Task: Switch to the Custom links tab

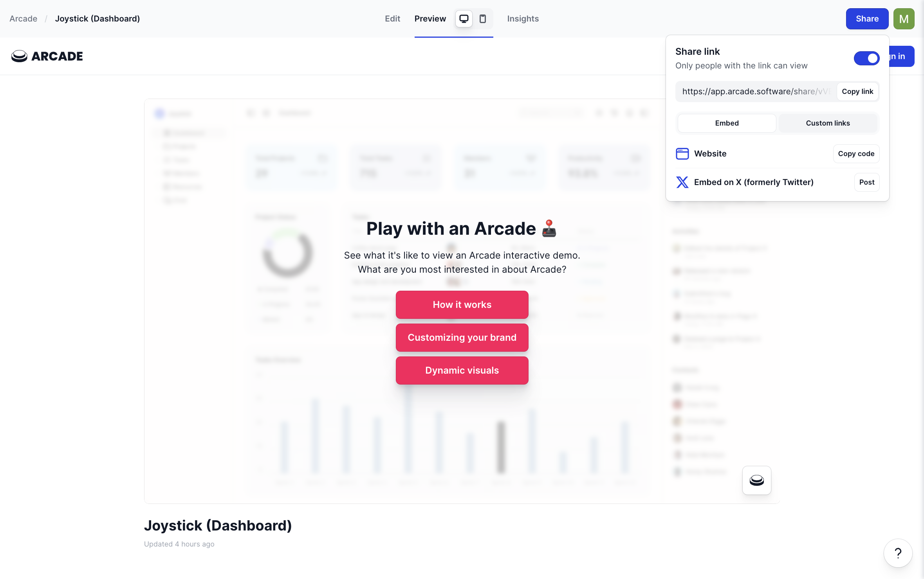Action: click(828, 123)
